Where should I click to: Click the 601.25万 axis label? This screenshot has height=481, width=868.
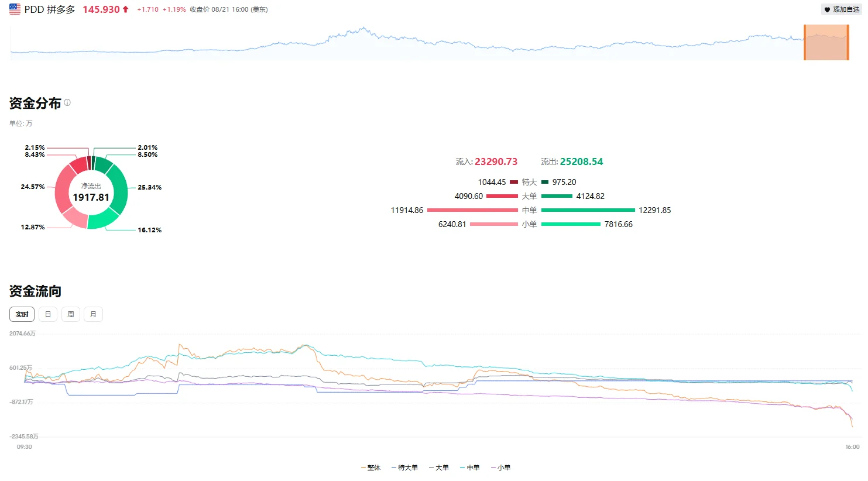click(20, 367)
